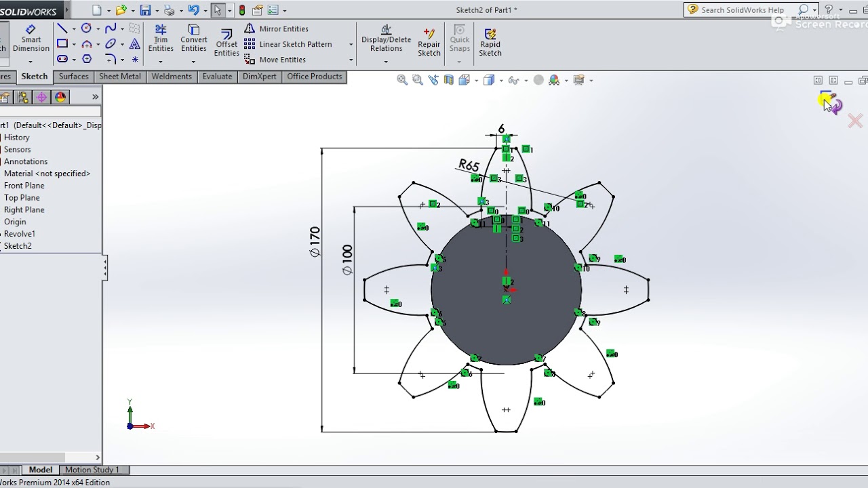Expand the Display/Delete Relations dropdown
Viewport: 868px width, 488px height.
[386, 62]
